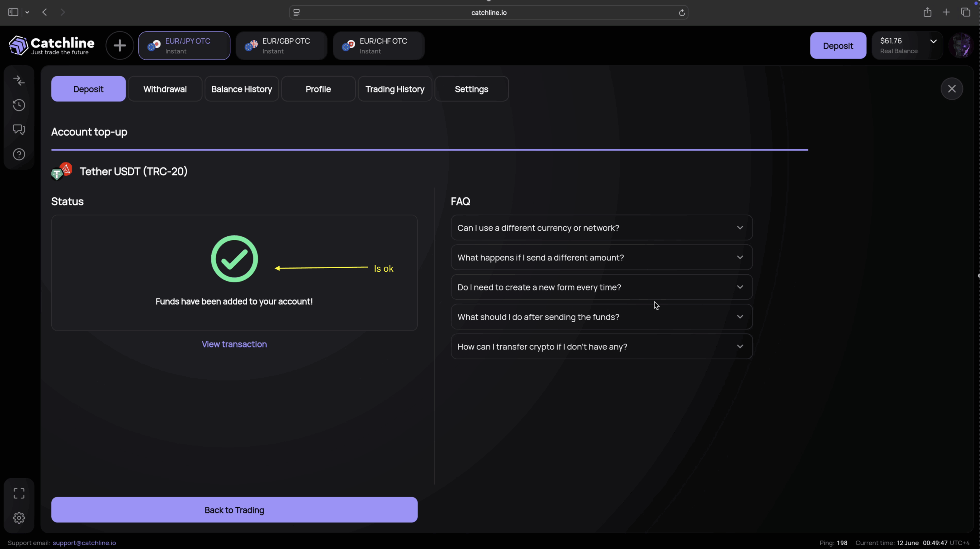Viewport: 980px width, 549px height.
Task: Activate the EUR/JPY OTC pair
Action: [184, 45]
